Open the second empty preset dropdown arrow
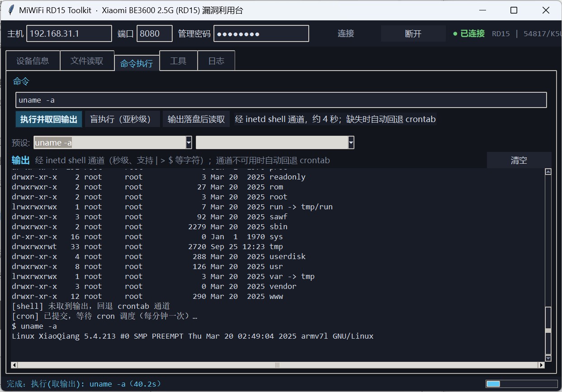 tap(351, 143)
